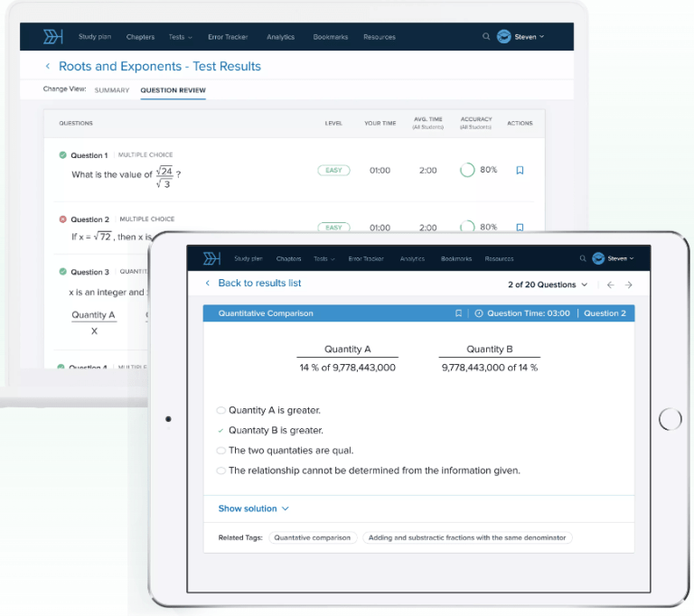Open Study plan in the tablet navigation
Image resolution: width=694 pixels, height=616 pixels.
(x=249, y=259)
